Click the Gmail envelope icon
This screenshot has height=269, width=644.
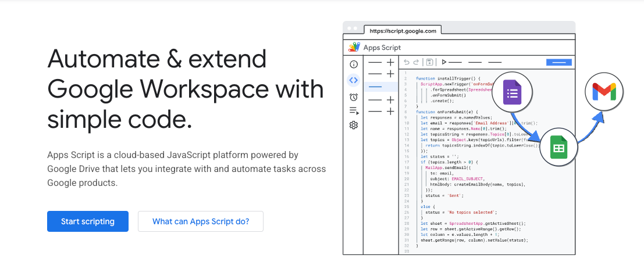click(x=604, y=92)
